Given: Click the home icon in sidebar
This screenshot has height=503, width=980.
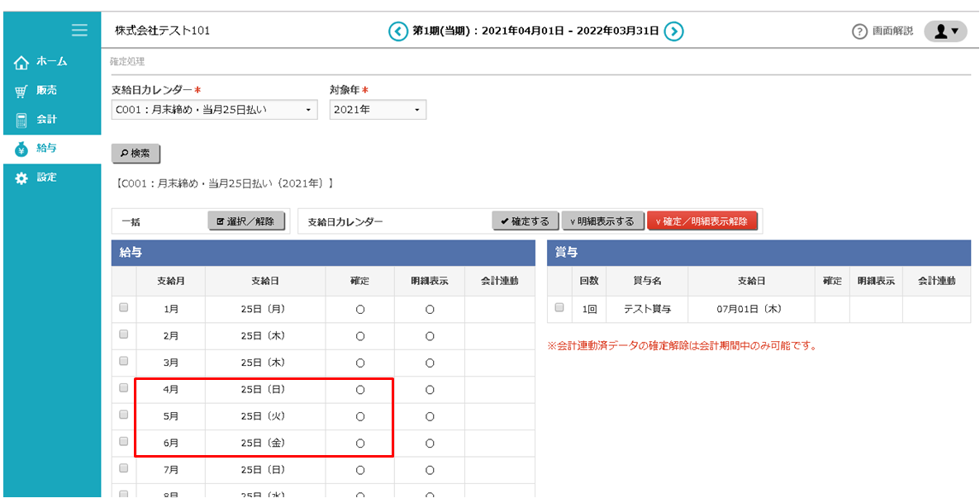Looking at the screenshot, I should coord(22,62).
